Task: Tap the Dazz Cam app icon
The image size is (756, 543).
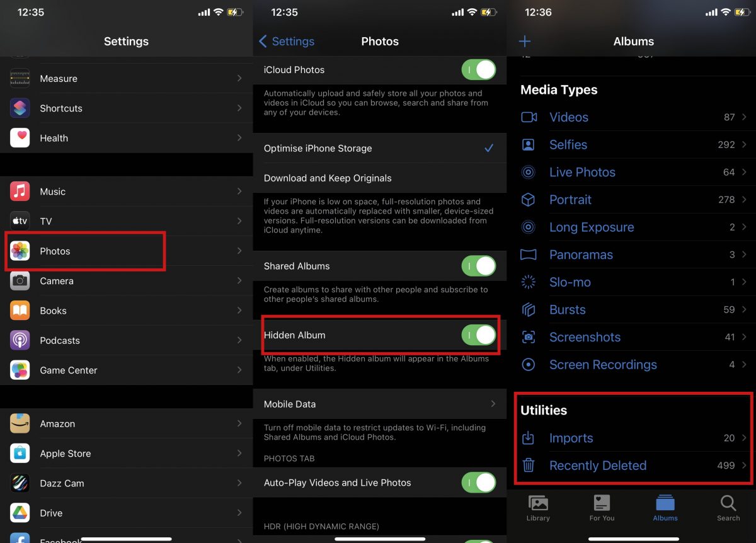Action: pyautogui.click(x=20, y=483)
